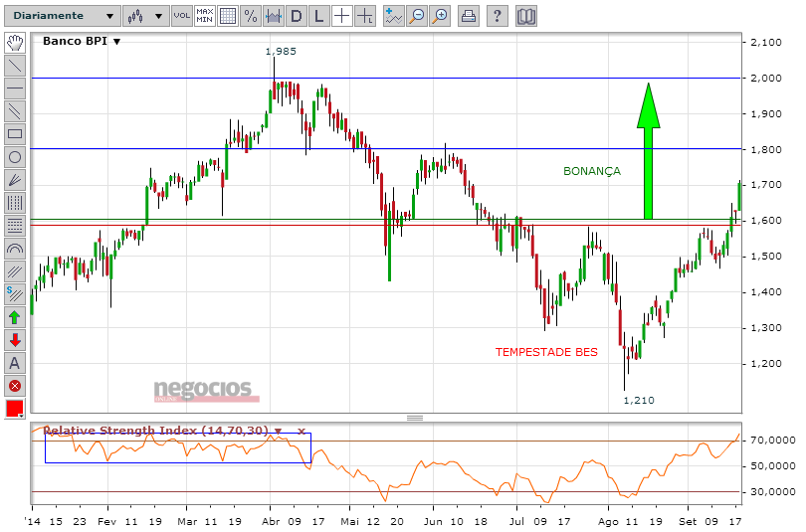The height and width of the screenshot is (532, 806).
Task: Click the 1,600 price axis label
Action: coord(766,221)
